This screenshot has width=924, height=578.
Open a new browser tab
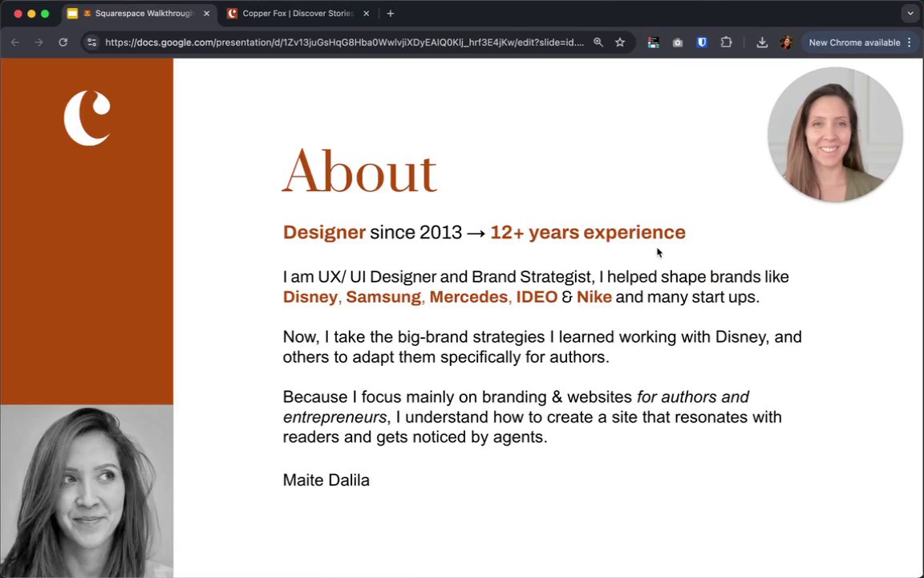coord(390,14)
